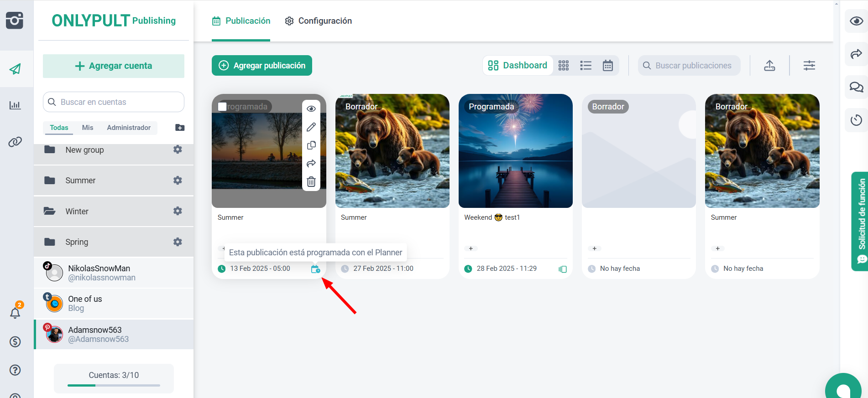Viewport: 868px width, 398px height.
Task: Switch to the list view icon
Action: click(x=586, y=66)
